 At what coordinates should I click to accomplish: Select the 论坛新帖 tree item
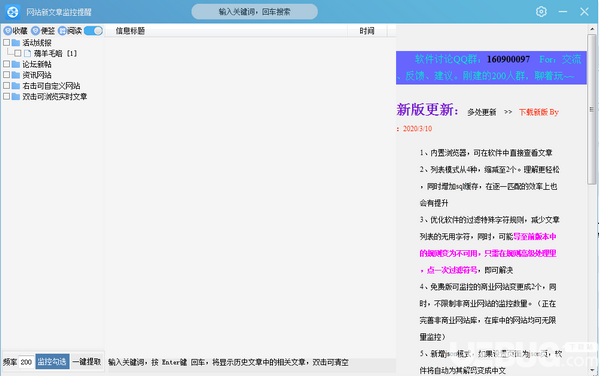click(37, 64)
